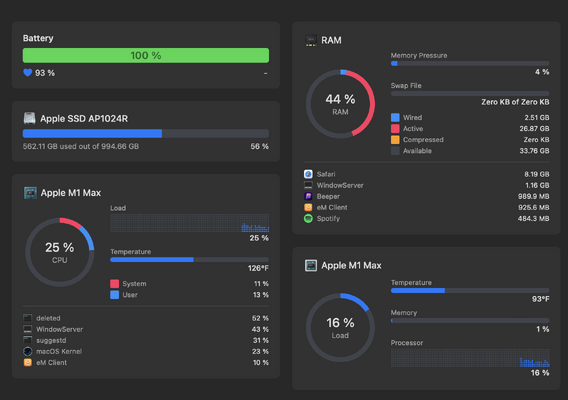Click the Safari 8.19 GB value

click(x=537, y=174)
